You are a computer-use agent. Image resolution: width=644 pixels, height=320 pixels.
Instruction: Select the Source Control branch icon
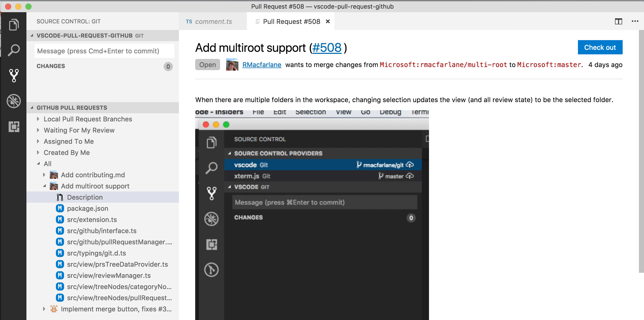click(14, 75)
